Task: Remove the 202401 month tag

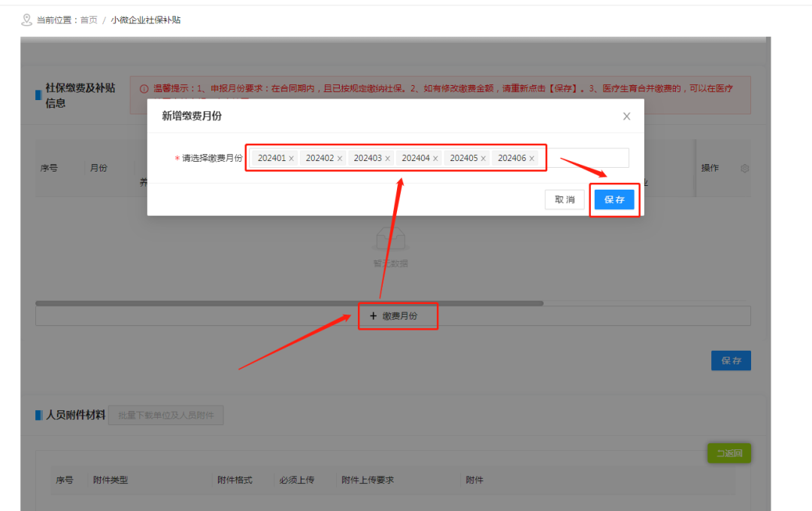Action: 292,159
